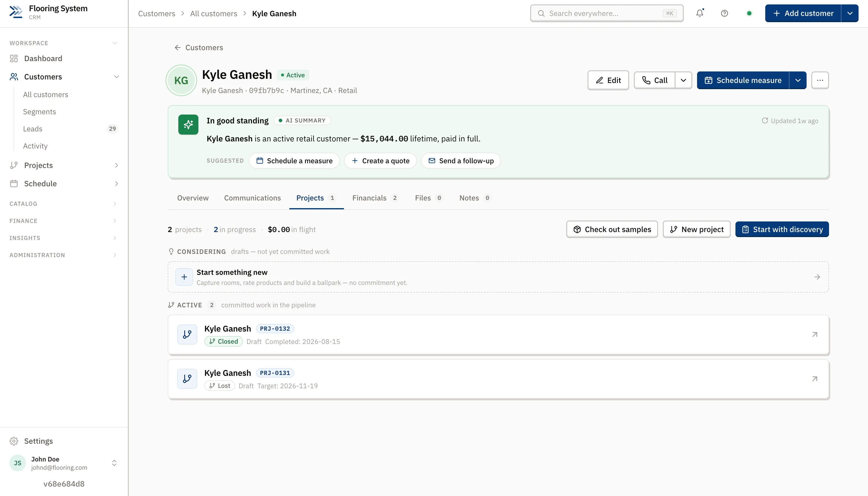Click the KG avatar circle
Image resolution: width=868 pixels, height=496 pixels.
coord(181,80)
